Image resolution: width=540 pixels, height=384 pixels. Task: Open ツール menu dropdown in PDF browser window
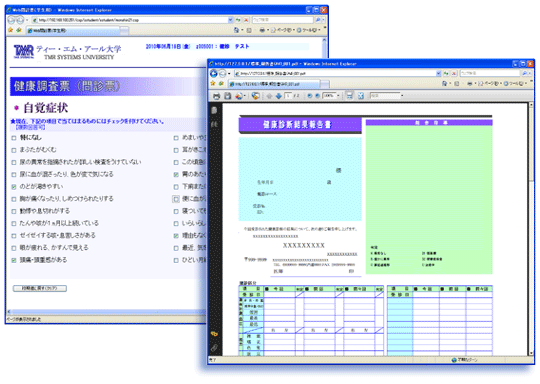coord(516,83)
